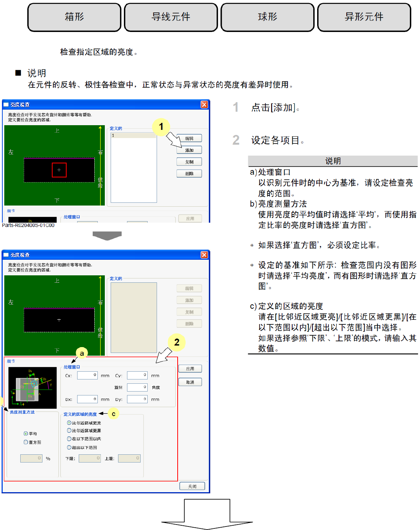Open the 导线元件 tab
This screenshot has width=420, height=530.
tap(171, 17)
